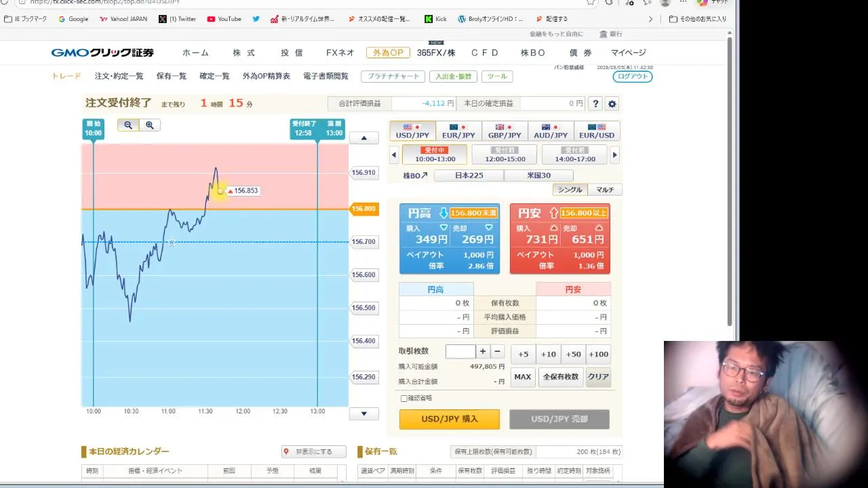Open the FXネオ menu item
This screenshot has height=488, width=868.
(x=340, y=53)
